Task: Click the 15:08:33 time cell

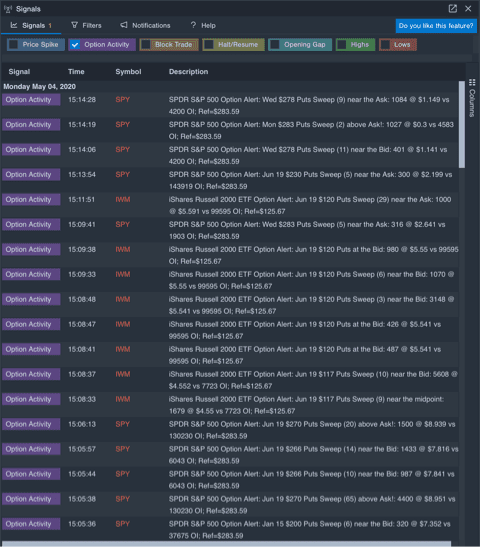Action: click(82, 399)
